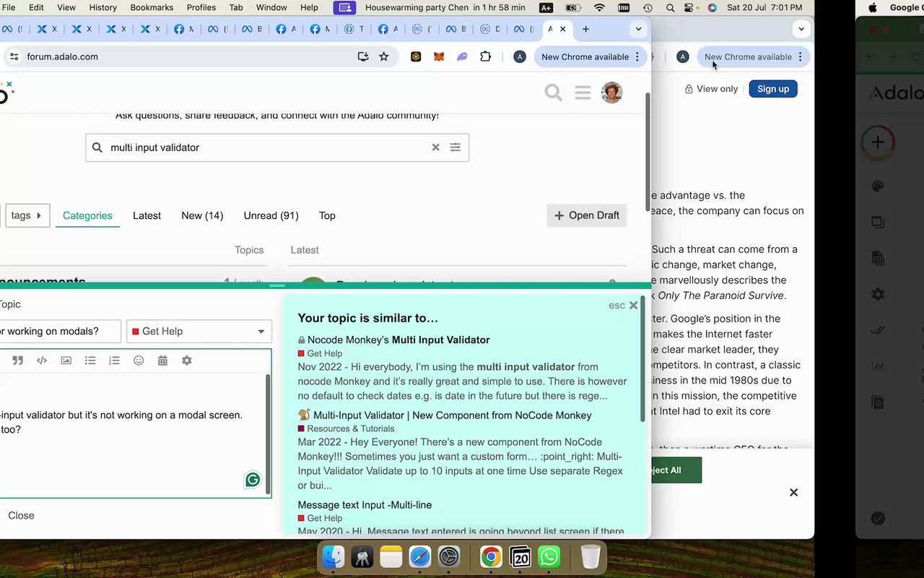The width and height of the screenshot is (924, 578).
Task: Open the Bookmarks menu in menu bar
Action: coord(152,7)
